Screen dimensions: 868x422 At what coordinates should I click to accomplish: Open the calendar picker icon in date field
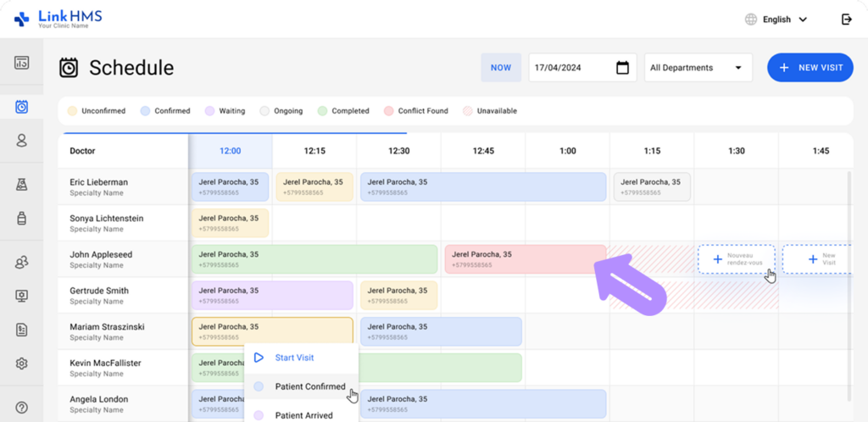point(623,68)
